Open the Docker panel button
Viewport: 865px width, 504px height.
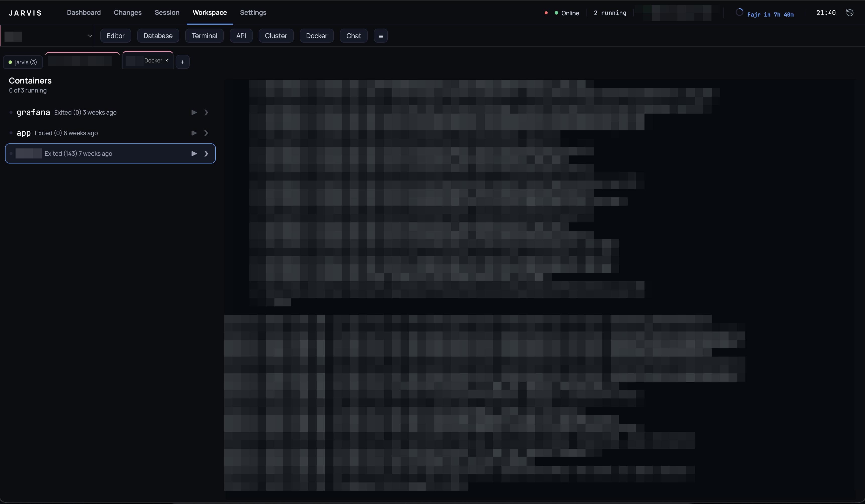click(317, 36)
